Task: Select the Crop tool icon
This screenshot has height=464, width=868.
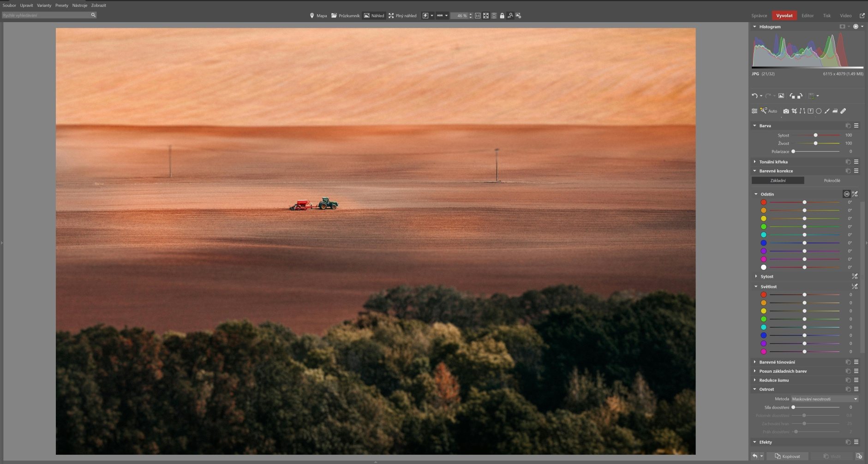Action: pos(794,111)
